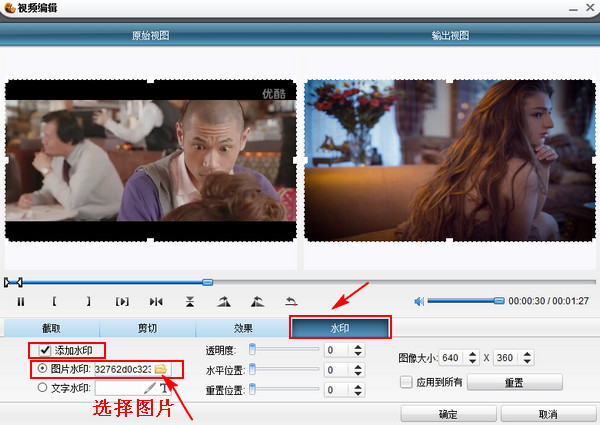
Task: Click the 确定 button
Action: click(x=448, y=414)
